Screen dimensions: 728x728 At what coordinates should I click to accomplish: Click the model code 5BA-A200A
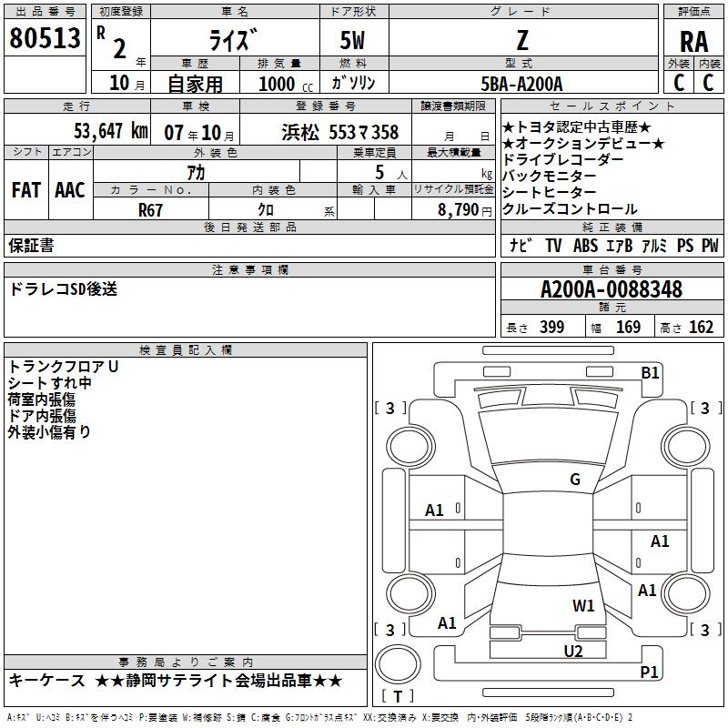tap(522, 84)
